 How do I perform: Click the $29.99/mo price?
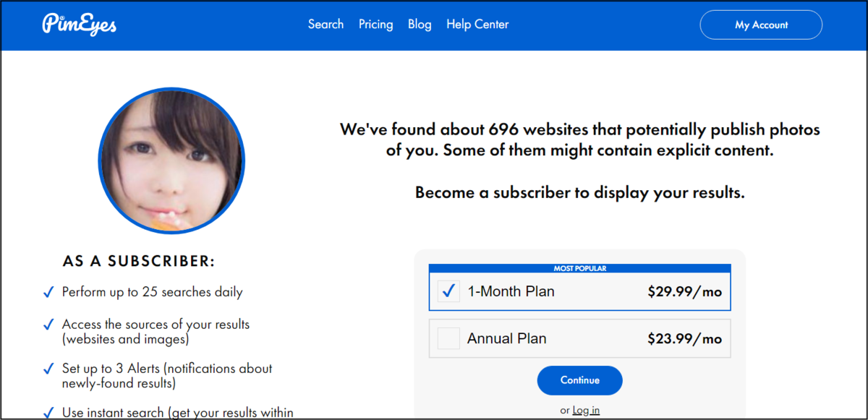tap(684, 292)
